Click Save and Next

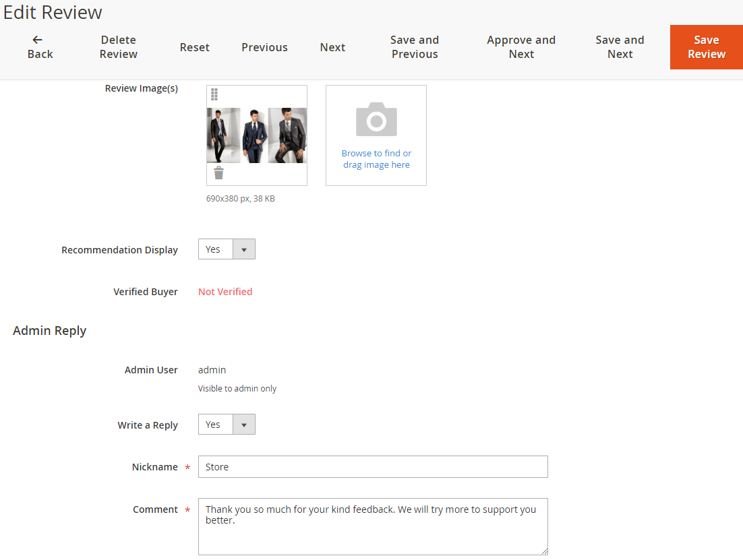620,47
